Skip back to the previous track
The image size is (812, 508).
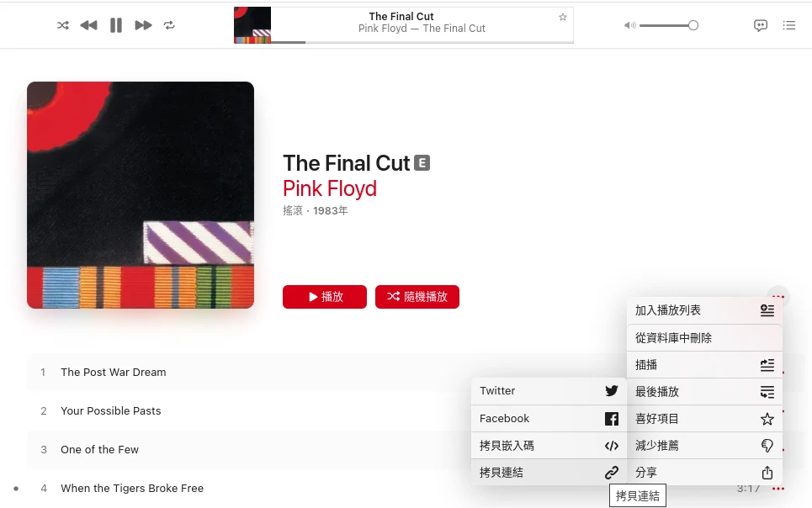pyautogui.click(x=88, y=25)
